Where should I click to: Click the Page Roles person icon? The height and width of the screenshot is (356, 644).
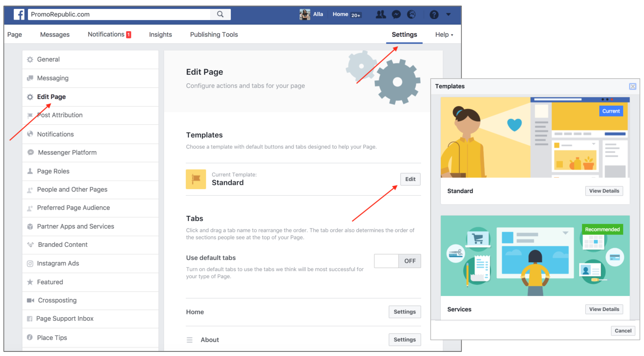[30, 171]
